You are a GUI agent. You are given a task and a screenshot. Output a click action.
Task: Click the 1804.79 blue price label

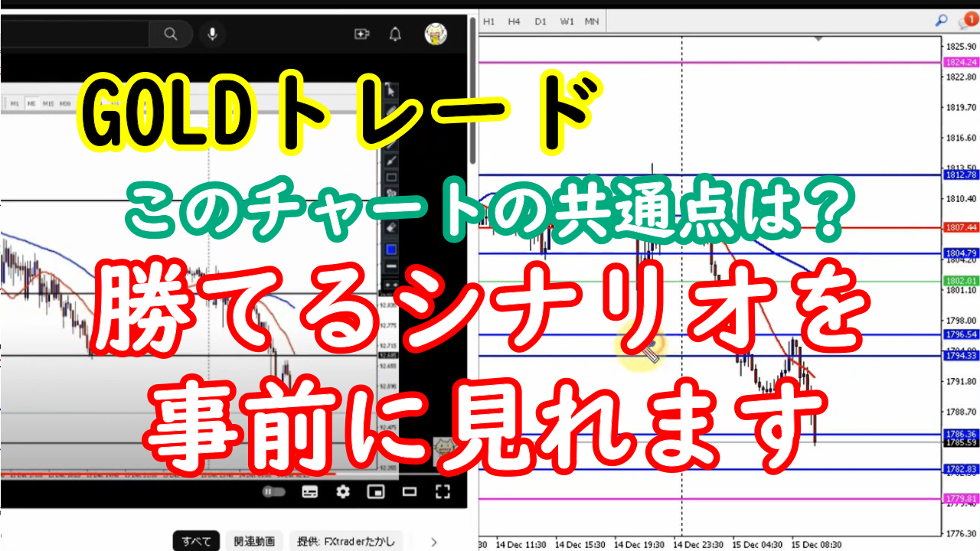click(x=961, y=253)
